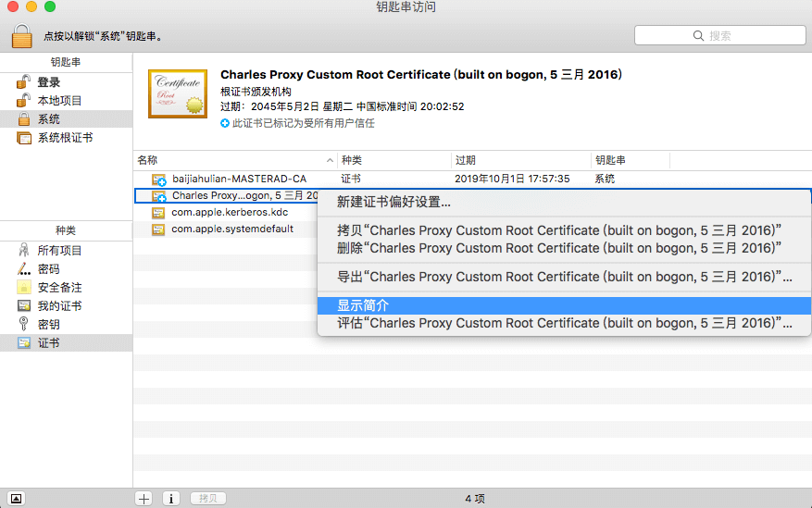Click the baijiahulian-MASTERAD-CA certificate icon

[x=158, y=180]
